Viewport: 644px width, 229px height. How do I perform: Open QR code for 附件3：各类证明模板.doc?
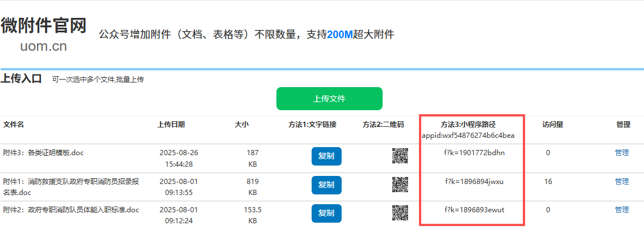(400, 156)
